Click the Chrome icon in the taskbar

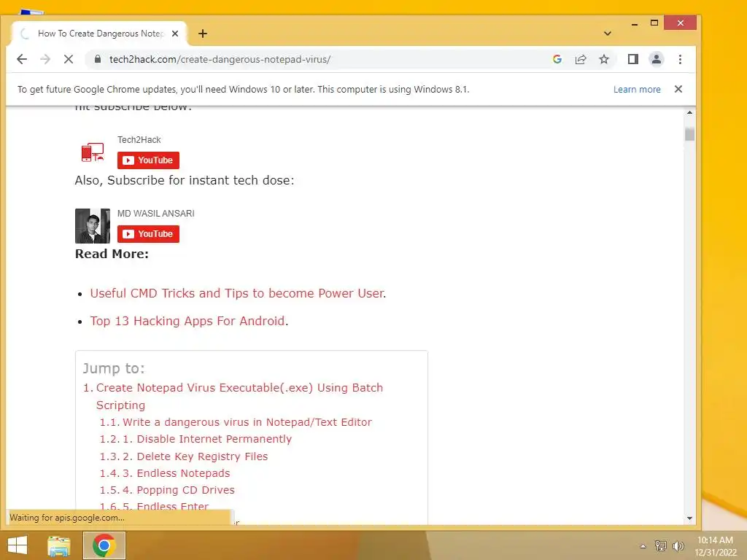pos(104,545)
